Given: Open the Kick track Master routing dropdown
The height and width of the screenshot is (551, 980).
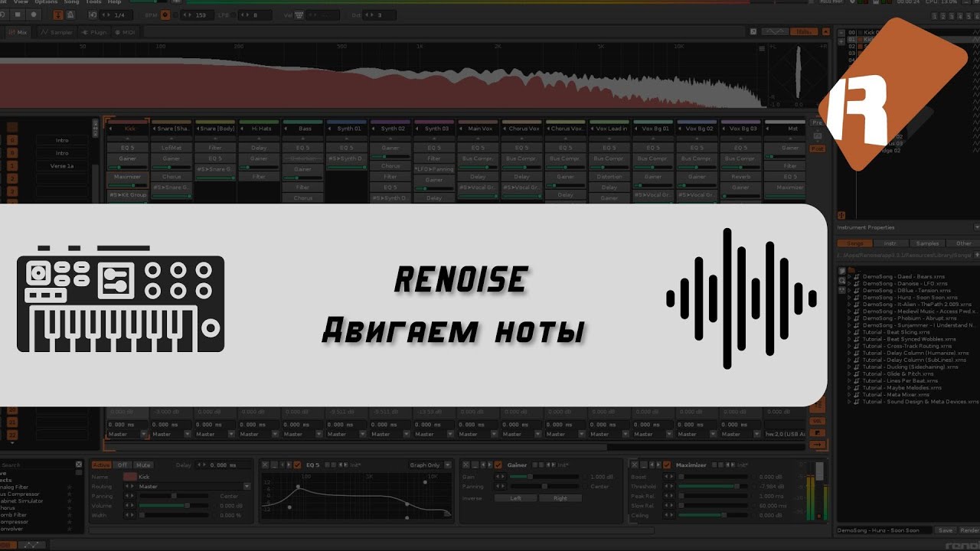Looking at the screenshot, I should coord(144,434).
